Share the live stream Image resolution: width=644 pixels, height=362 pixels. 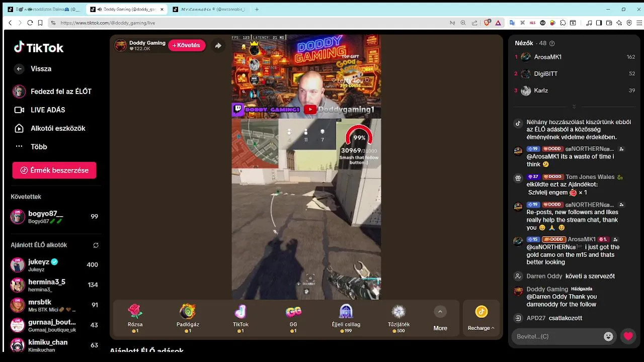[218, 45]
